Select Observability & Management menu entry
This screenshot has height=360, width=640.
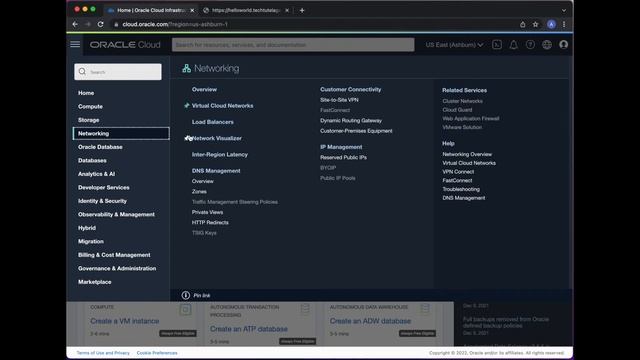coord(116,214)
